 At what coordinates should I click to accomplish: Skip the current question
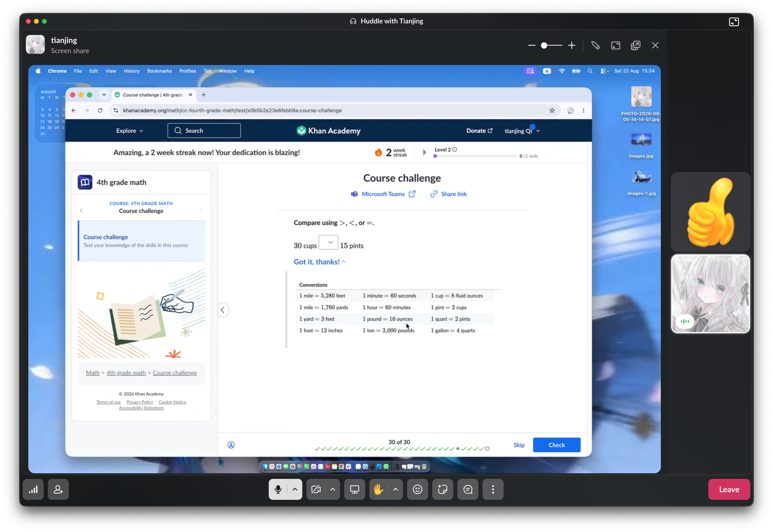519,445
